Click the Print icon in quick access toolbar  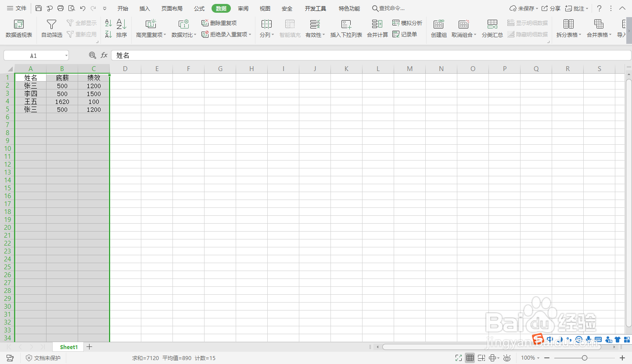(61, 8)
